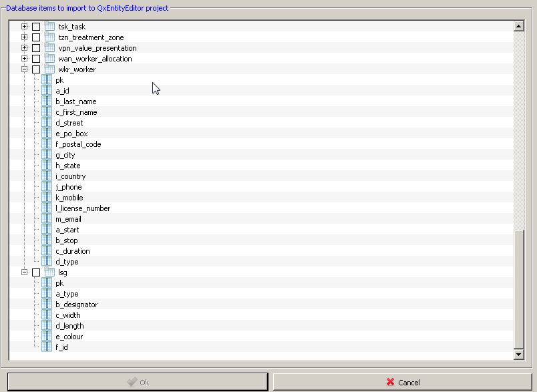Viewport: 537px width, 392px height.
Task: Expand the wan_worker_allocation node
Action: point(25,59)
